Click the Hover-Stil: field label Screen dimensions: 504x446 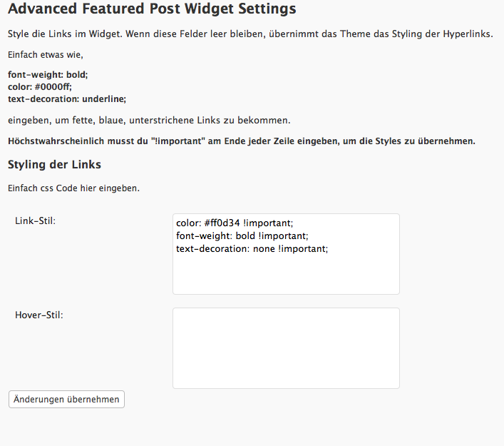coord(38,315)
